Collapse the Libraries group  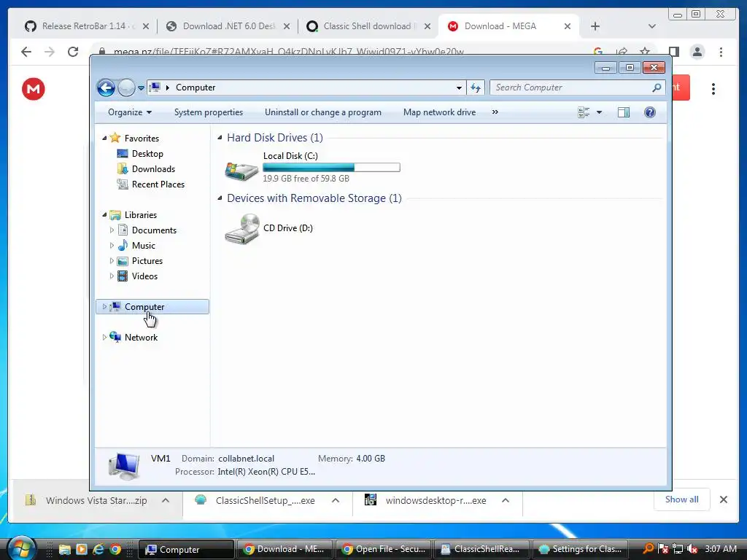click(x=104, y=215)
